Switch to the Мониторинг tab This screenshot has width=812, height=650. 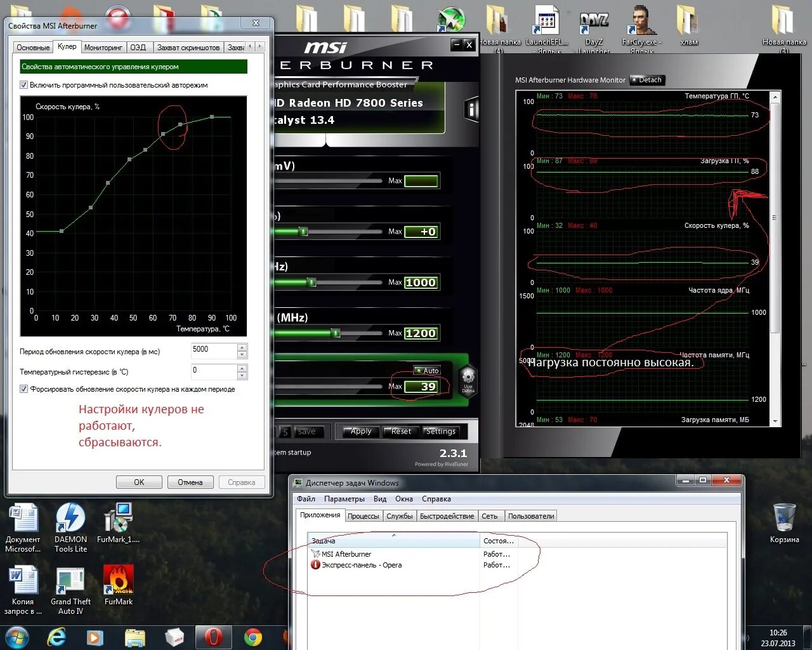[x=103, y=48]
